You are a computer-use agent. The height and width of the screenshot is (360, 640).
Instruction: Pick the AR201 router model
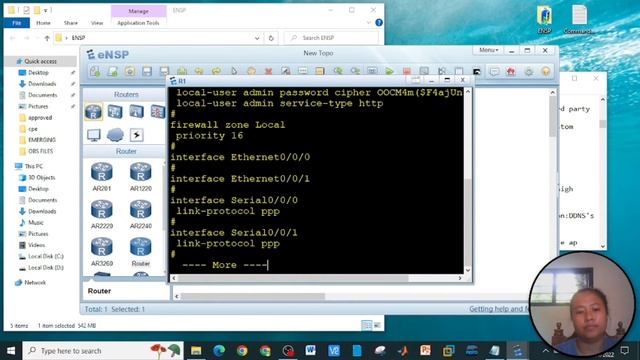pyautogui.click(x=102, y=176)
